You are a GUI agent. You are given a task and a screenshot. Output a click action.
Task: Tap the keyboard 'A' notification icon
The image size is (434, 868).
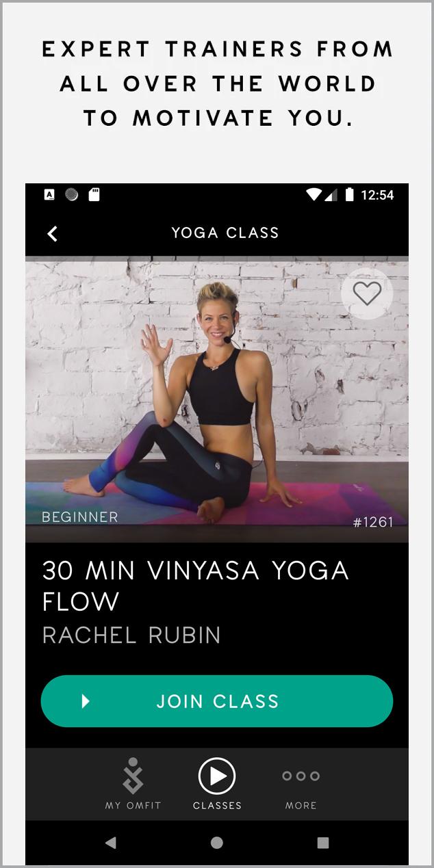point(49,195)
